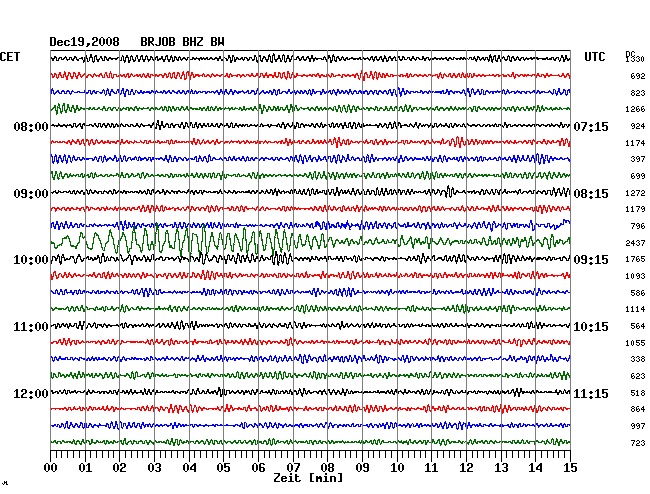Image resolution: width=650 pixels, height=494 pixels.
Task: Click the amplitude value 397
Action: (x=638, y=159)
